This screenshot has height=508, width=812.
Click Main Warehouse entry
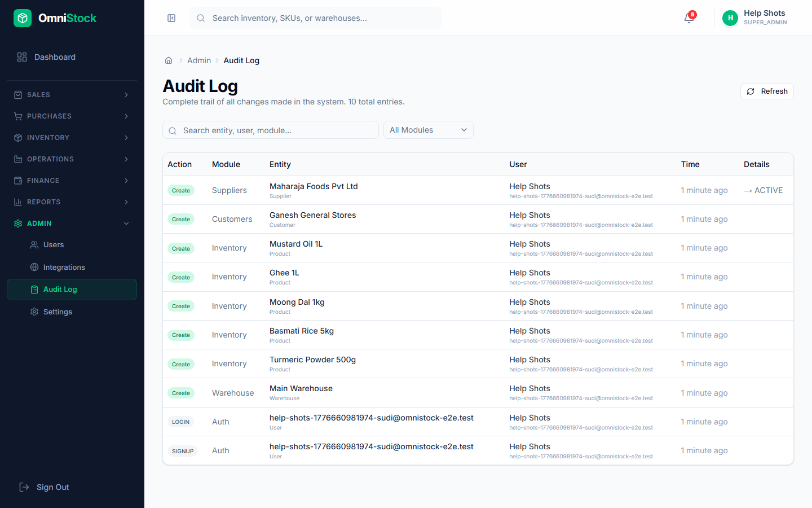301,388
